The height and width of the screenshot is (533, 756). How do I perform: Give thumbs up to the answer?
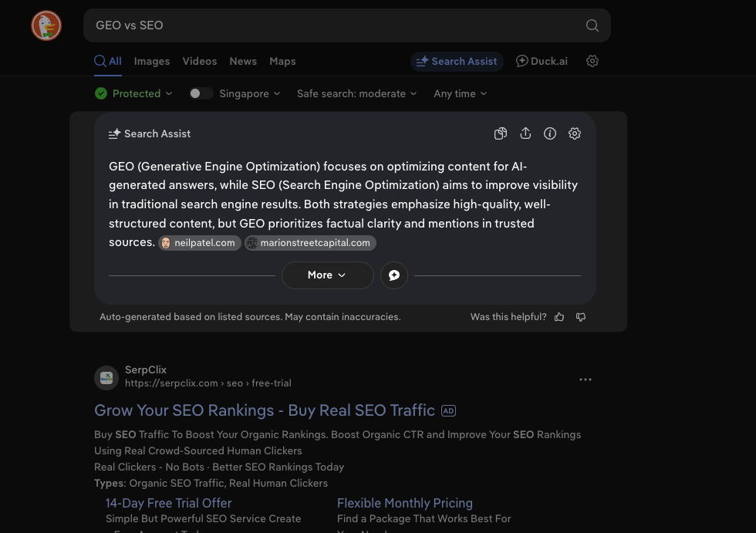[559, 317]
